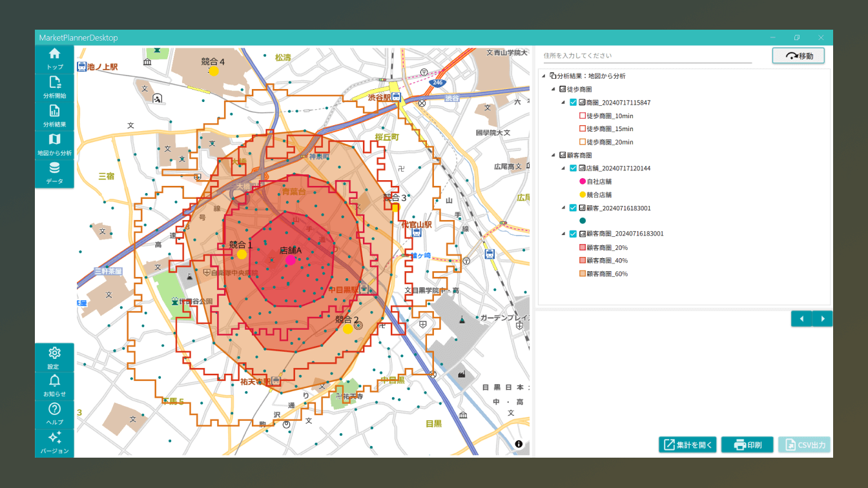868x488 pixels.
Task: Click 集計を開く button
Action: pyautogui.click(x=688, y=445)
